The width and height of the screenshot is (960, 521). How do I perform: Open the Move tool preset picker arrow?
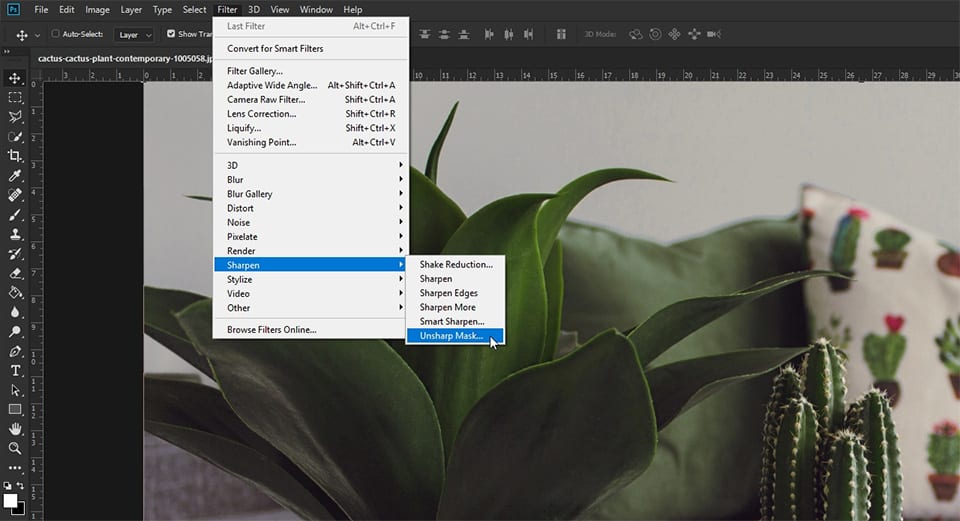point(37,36)
